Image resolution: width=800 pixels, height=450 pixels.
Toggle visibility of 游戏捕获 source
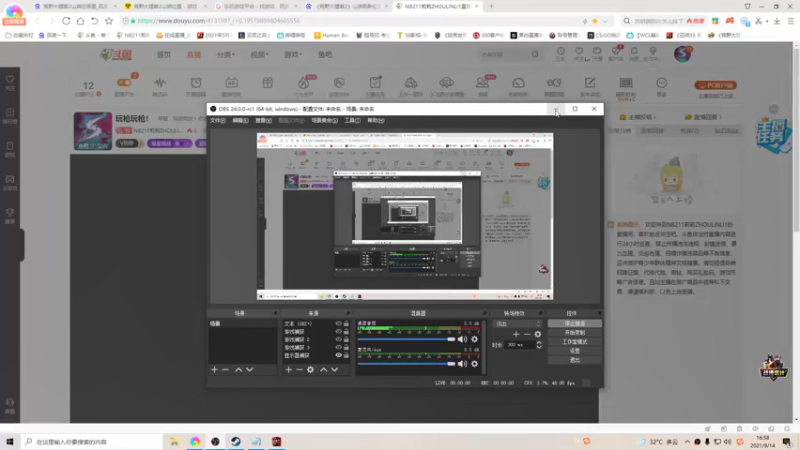click(x=338, y=332)
